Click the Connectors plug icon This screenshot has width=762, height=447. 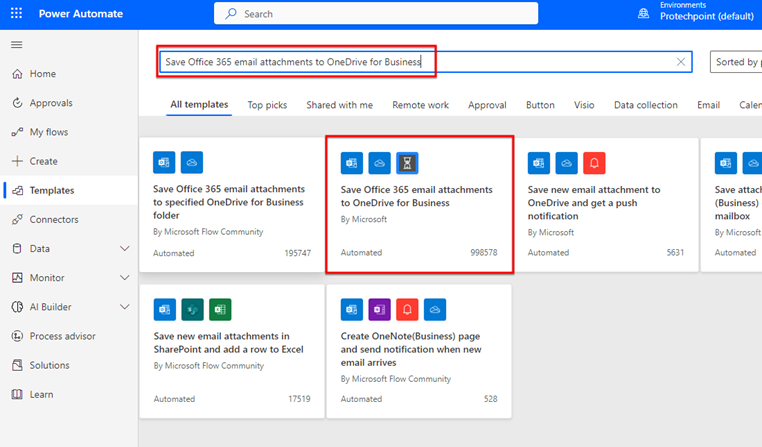(x=17, y=220)
